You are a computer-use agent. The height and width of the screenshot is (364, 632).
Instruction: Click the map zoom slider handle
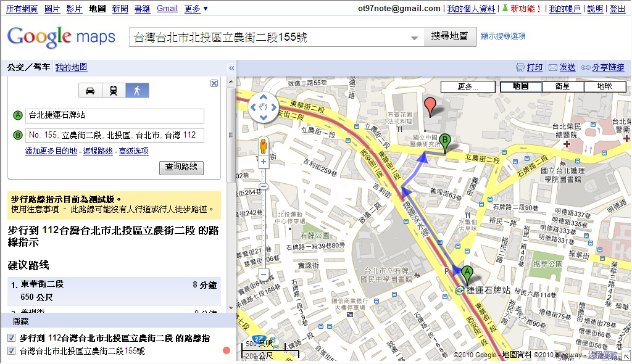(263, 186)
